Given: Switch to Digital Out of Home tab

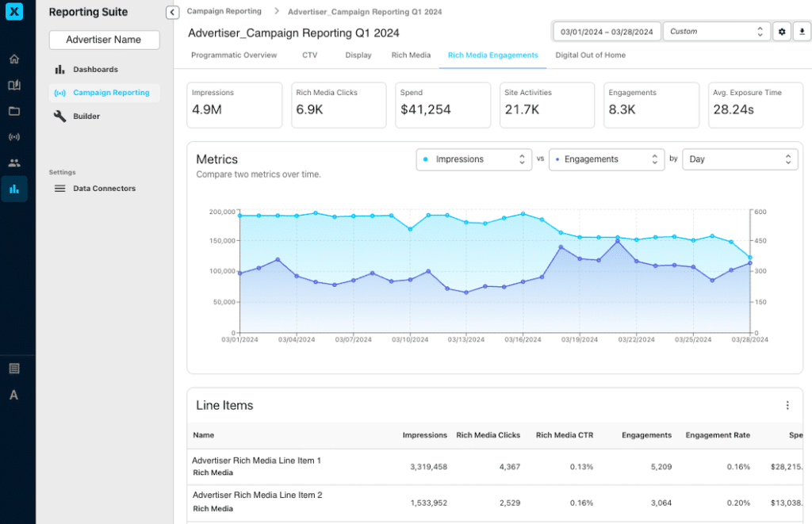Looking at the screenshot, I should tap(590, 55).
